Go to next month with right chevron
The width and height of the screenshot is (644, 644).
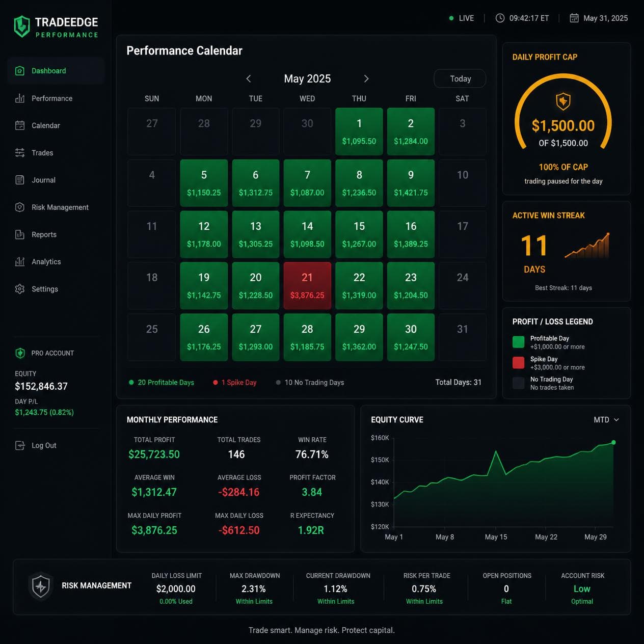coord(366,78)
